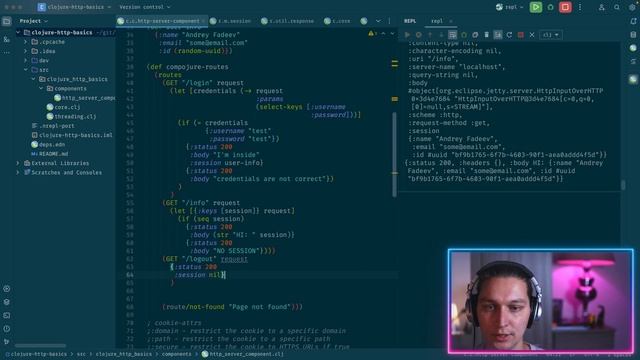Click the namespace refresh icon after green bug
The height and width of the screenshot is (360, 640).
[x=475, y=35]
